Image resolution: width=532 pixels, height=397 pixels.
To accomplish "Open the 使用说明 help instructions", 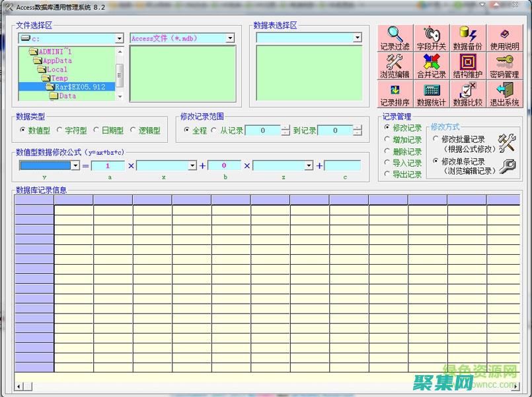I will click(503, 38).
